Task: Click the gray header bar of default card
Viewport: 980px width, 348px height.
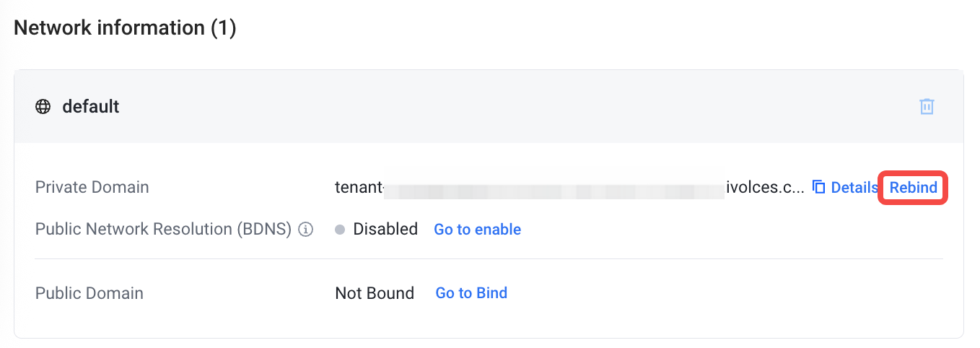Action: click(489, 107)
